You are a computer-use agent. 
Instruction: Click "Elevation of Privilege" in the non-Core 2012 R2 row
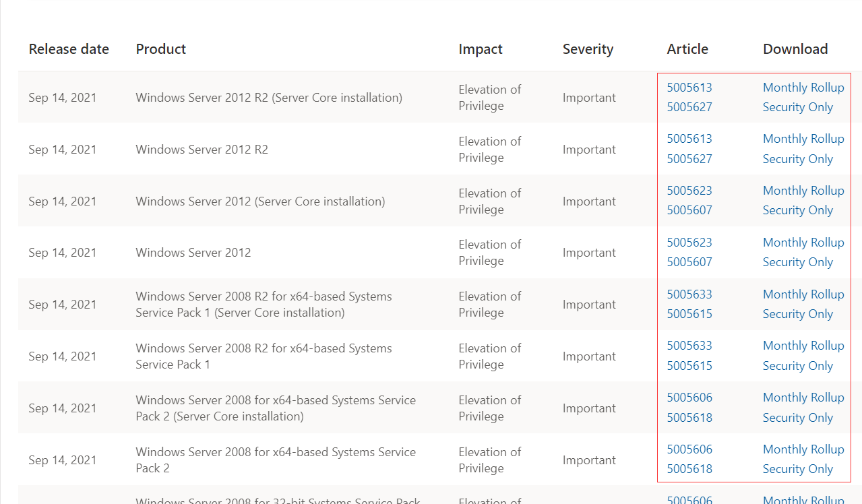pos(490,150)
